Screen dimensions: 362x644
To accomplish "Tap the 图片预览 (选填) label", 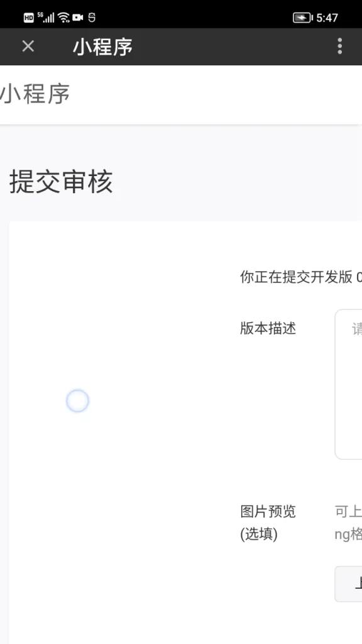I will [x=267, y=523].
